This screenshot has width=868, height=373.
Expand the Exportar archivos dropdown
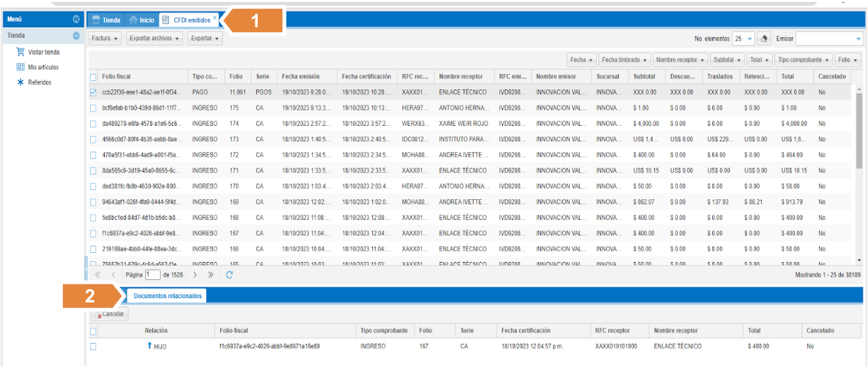pos(154,38)
